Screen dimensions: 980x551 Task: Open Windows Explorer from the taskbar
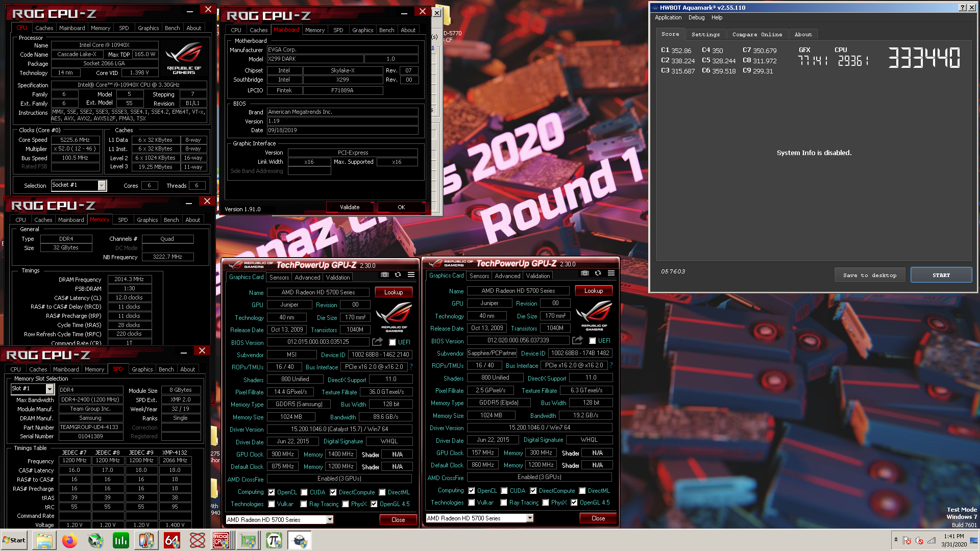pos(44,540)
